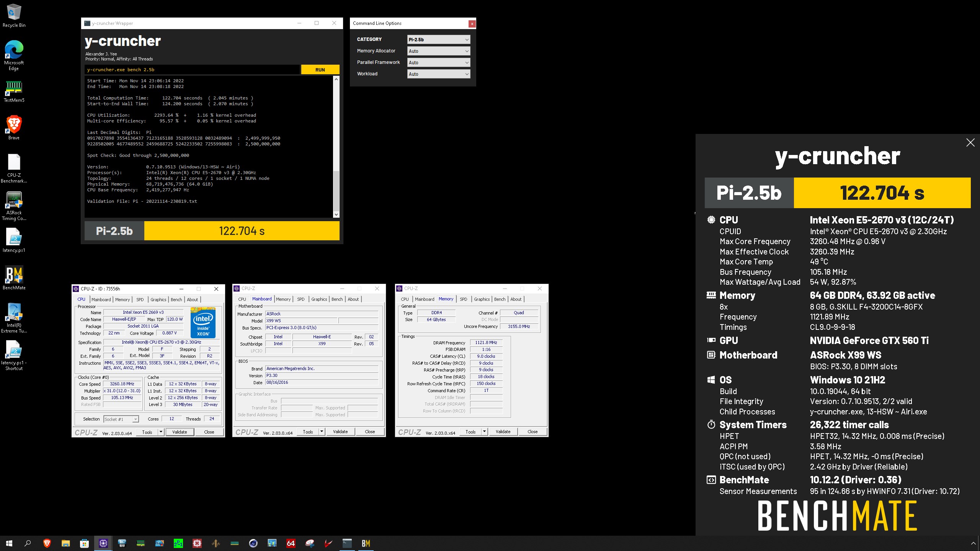Expand Tools arrow in CPU-Z Mainboard window
The width and height of the screenshot is (980, 551).
(x=322, y=432)
